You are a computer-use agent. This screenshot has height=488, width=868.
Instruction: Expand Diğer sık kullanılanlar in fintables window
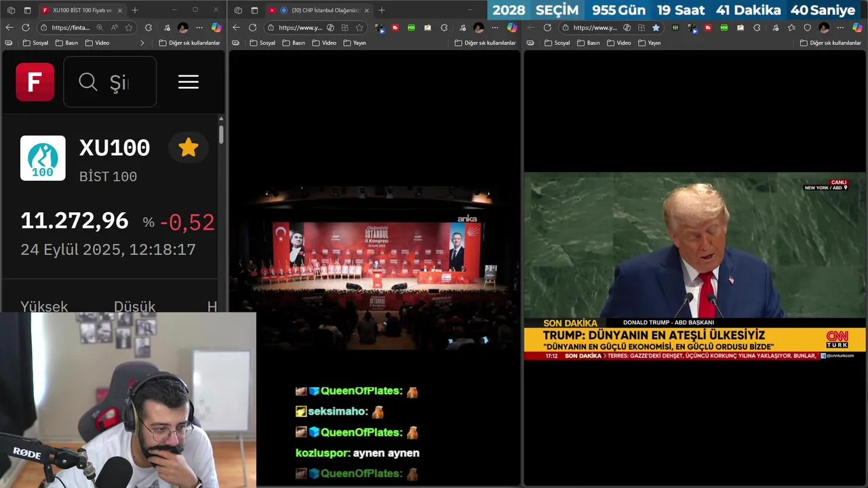(x=189, y=43)
